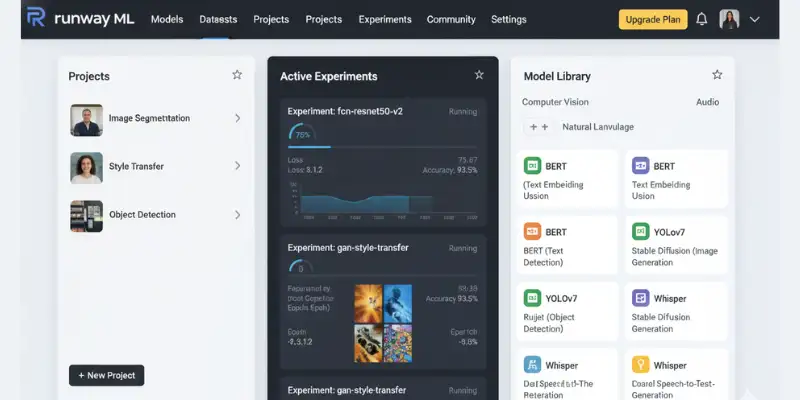Click the Accuracy: 93.5% value under fcn-resnet50-v2
Viewport: 800px width, 400px height.
(x=450, y=170)
